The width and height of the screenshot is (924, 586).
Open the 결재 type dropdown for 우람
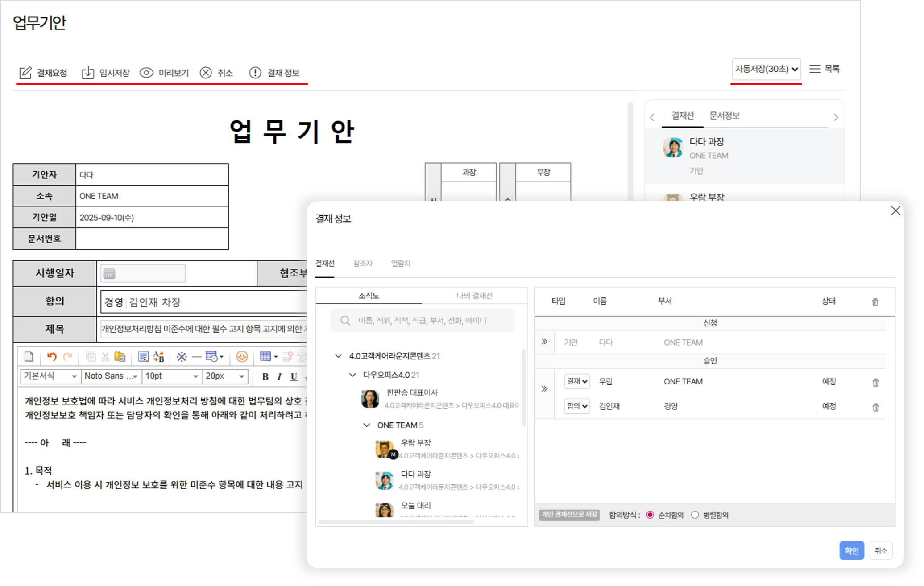[576, 381]
